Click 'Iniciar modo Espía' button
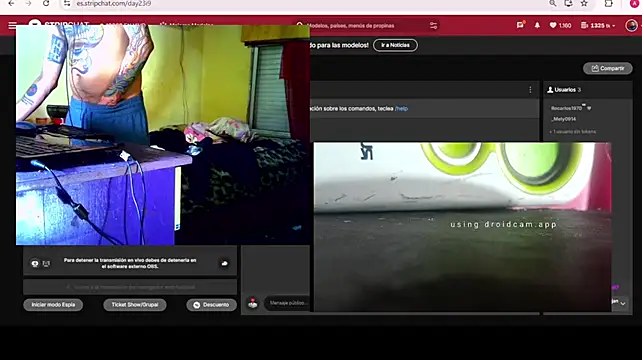642x360 pixels. pos(53,305)
